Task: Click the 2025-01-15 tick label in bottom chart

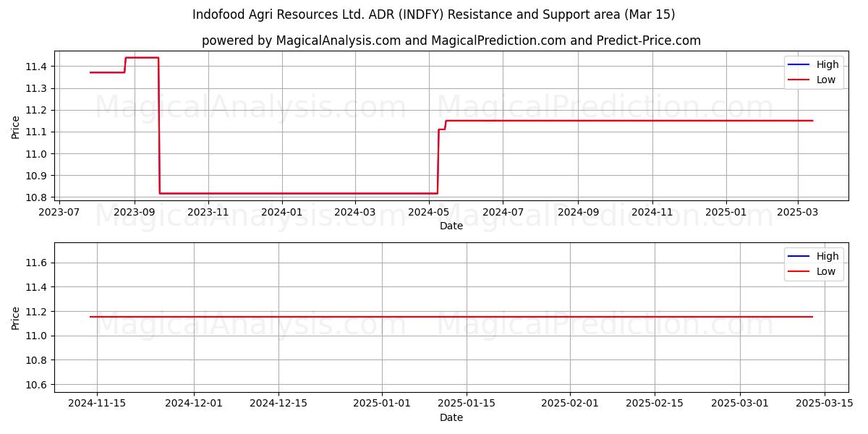Action: point(467,404)
